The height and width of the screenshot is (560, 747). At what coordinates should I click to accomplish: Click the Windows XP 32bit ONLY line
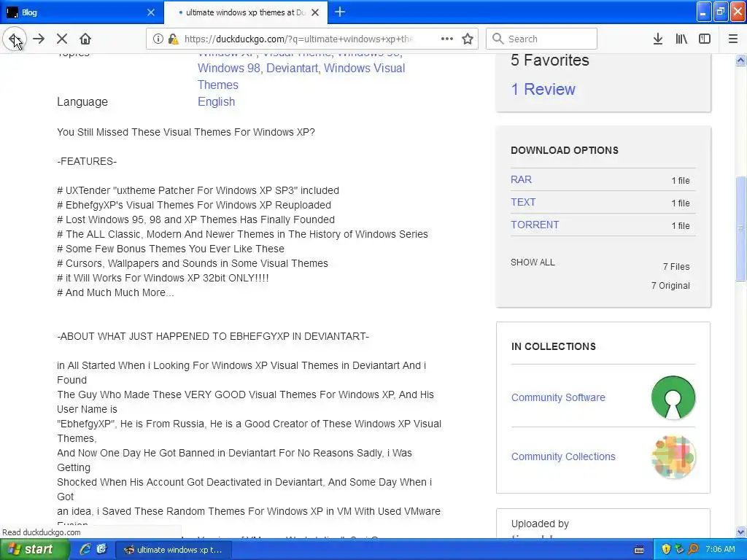coord(163,278)
